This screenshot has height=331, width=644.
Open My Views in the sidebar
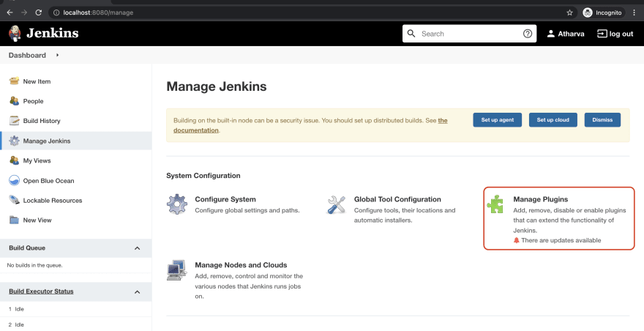(x=37, y=161)
